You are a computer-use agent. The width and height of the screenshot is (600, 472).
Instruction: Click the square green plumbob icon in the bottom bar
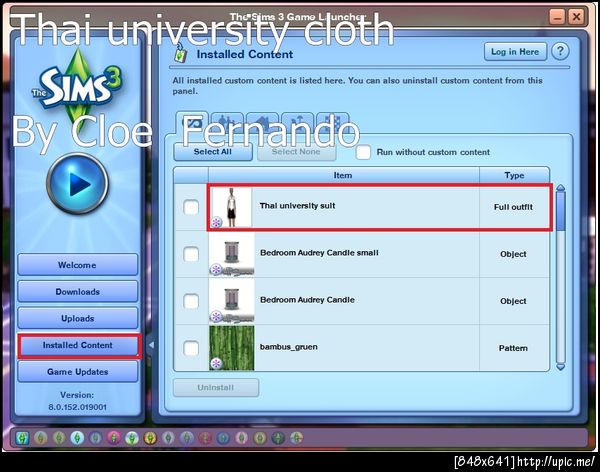23,438
